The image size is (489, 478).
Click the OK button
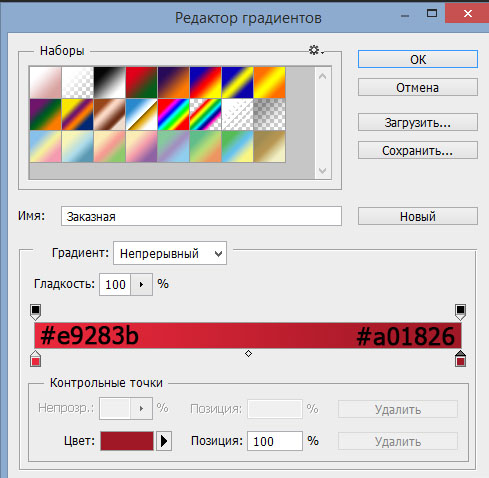(x=418, y=59)
